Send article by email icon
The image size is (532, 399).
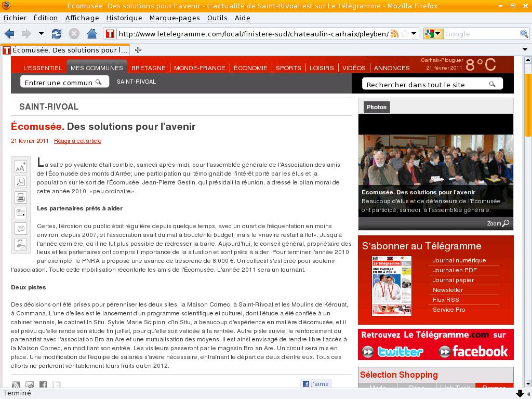21,244
